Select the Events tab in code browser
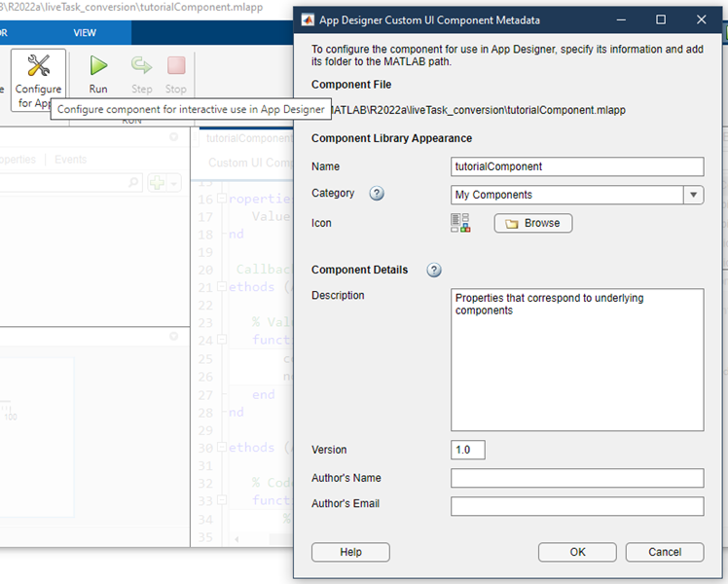The width and height of the screenshot is (728, 584). (x=71, y=160)
